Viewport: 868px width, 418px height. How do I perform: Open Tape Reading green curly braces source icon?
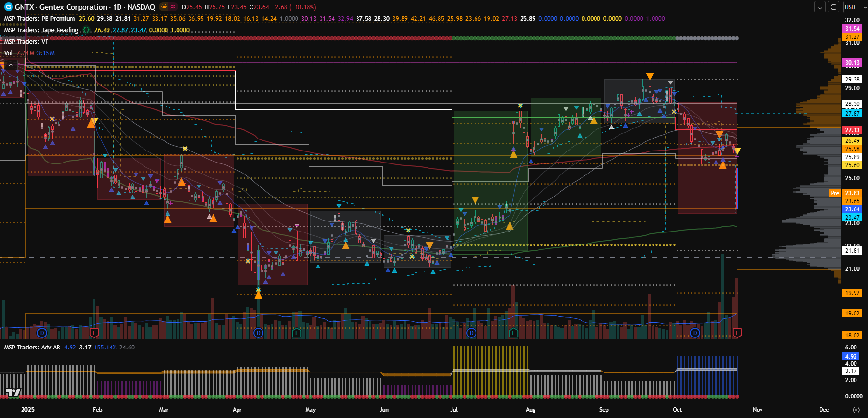click(x=86, y=30)
